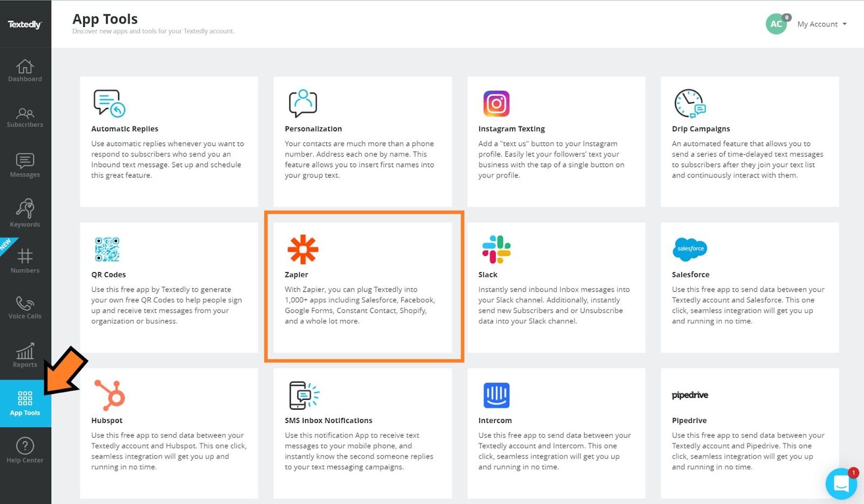Open the Personalization title link
This screenshot has width=864, height=504.
coord(313,129)
